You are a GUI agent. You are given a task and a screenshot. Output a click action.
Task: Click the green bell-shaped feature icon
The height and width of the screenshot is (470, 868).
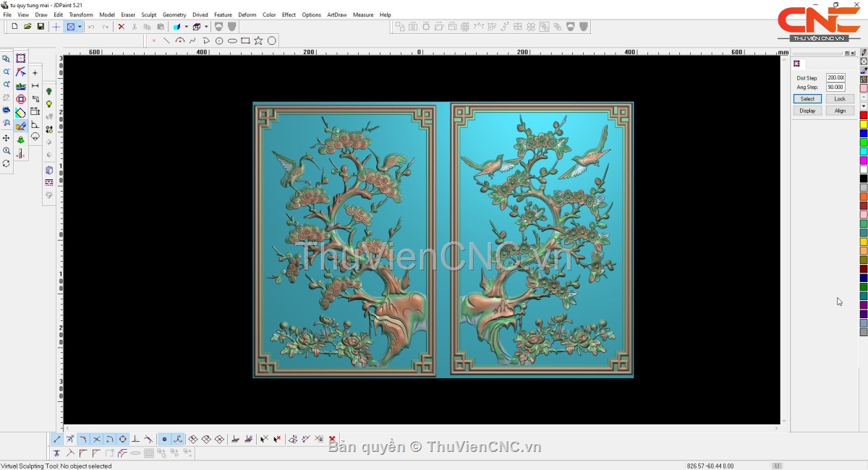pos(20,140)
